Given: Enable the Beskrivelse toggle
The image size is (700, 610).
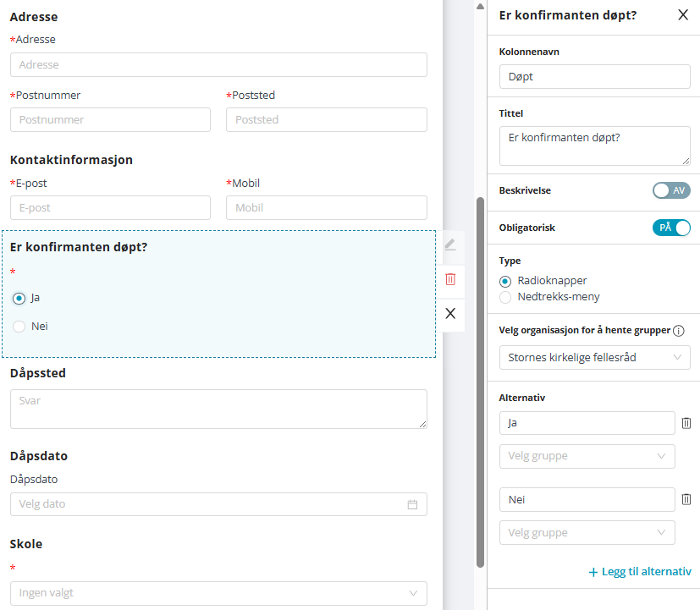Looking at the screenshot, I should 671,190.
